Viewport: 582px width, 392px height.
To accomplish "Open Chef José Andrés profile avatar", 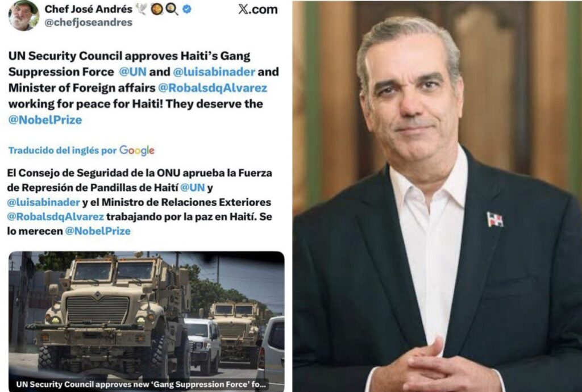I will [24, 15].
